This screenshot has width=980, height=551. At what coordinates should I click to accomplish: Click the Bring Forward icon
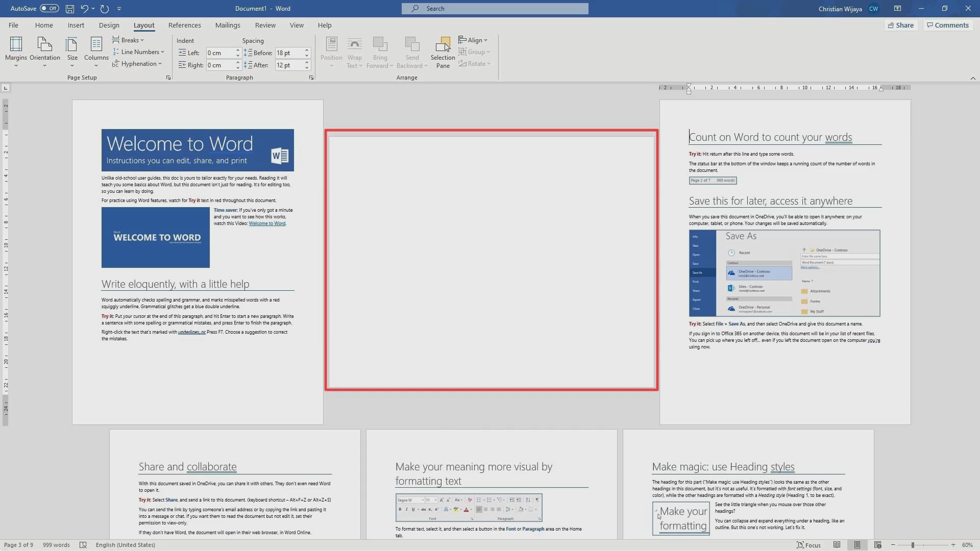[380, 45]
